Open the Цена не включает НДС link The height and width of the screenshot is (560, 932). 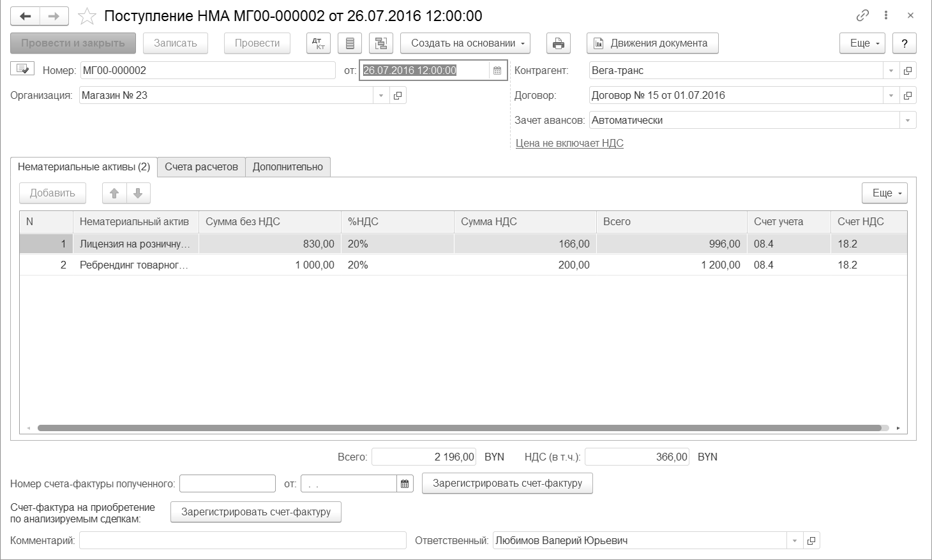point(569,144)
